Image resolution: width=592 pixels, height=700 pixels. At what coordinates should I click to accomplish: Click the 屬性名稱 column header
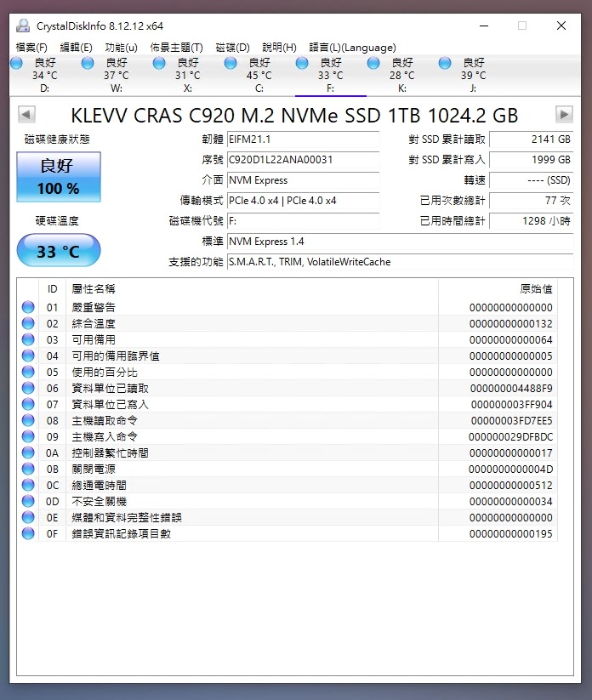click(x=253, y=289)
